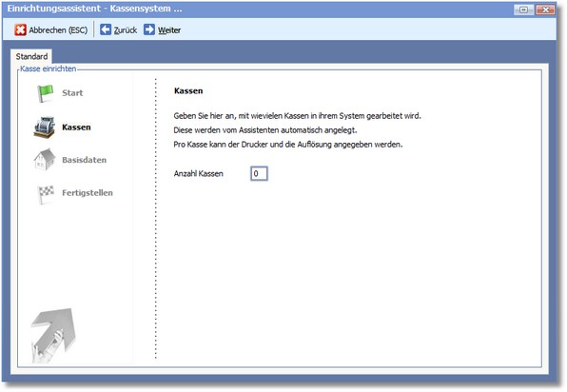This screenshot has height=392, width=567.
Task: Open the Standard tab
Action: pos(31,56)
